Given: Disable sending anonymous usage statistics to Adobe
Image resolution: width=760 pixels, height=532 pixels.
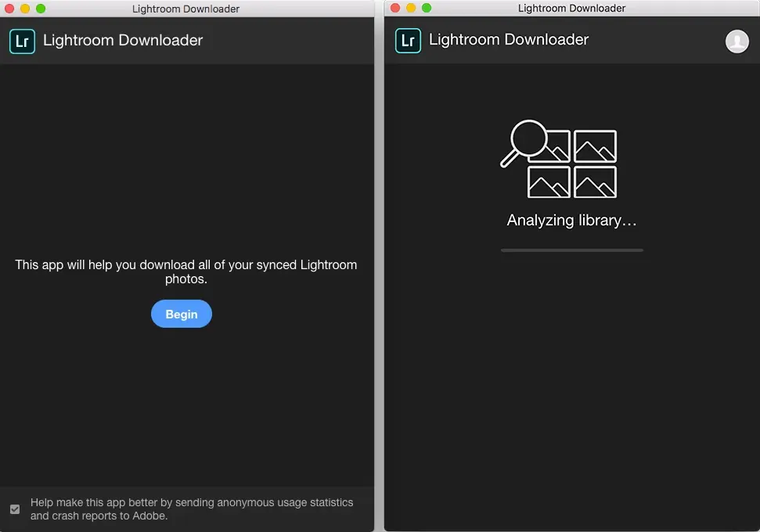Looking at the screenshot, I should point(13,508).
